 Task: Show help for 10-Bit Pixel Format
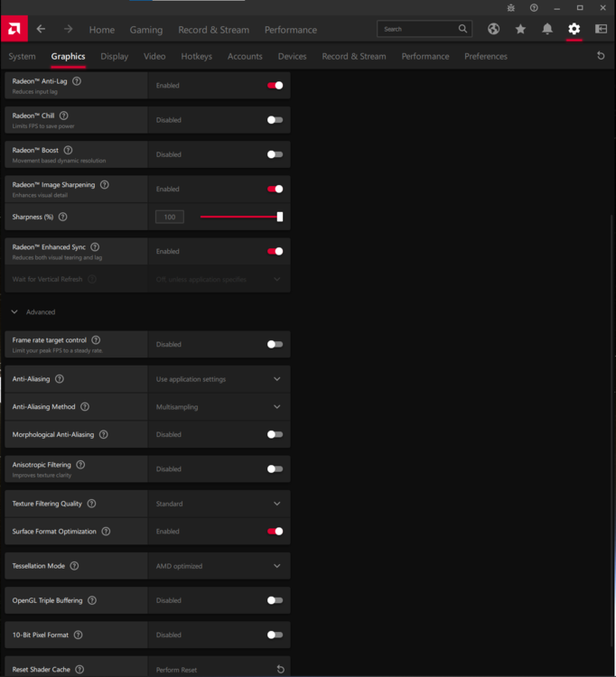(x=79, y=635)
